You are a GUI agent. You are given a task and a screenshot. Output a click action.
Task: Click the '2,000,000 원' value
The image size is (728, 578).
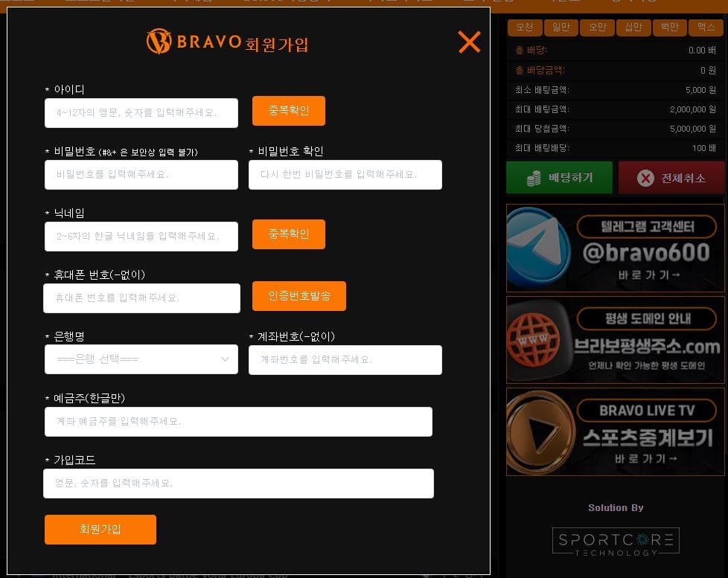[692, 109]
